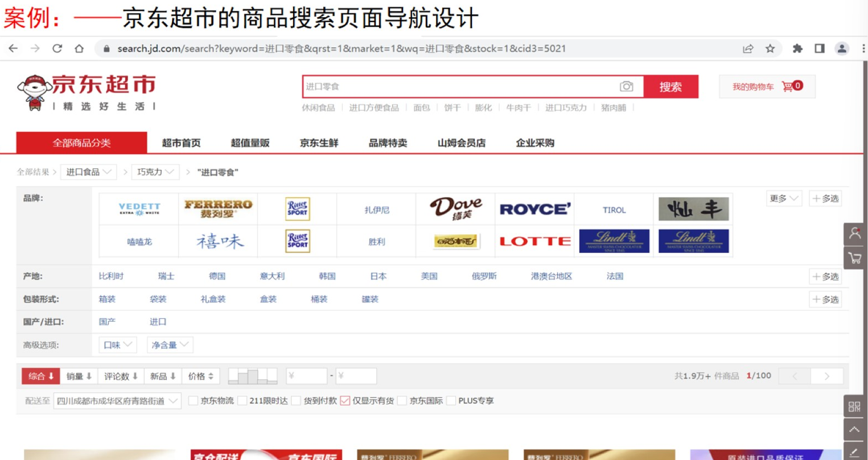Click the maximum price input box
The width and height of the screenshot is (868, 460).
point(356,376)
